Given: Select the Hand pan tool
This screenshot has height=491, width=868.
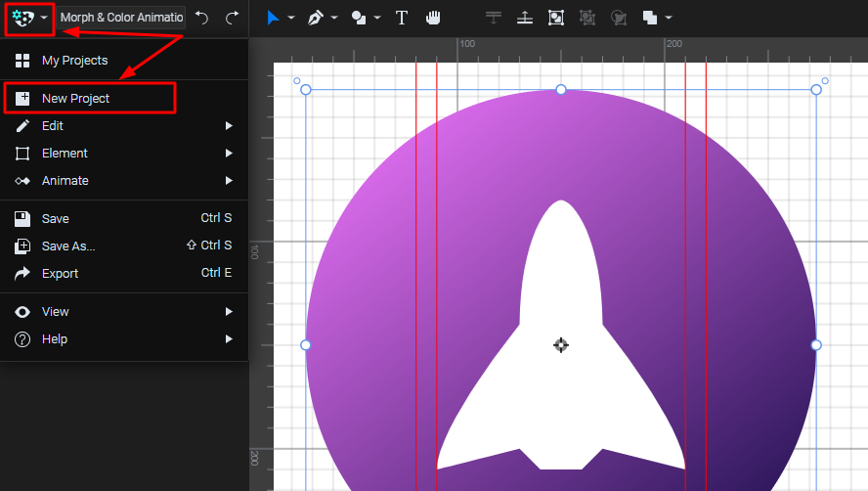Looking at the screenshot, I should [433, 18].
